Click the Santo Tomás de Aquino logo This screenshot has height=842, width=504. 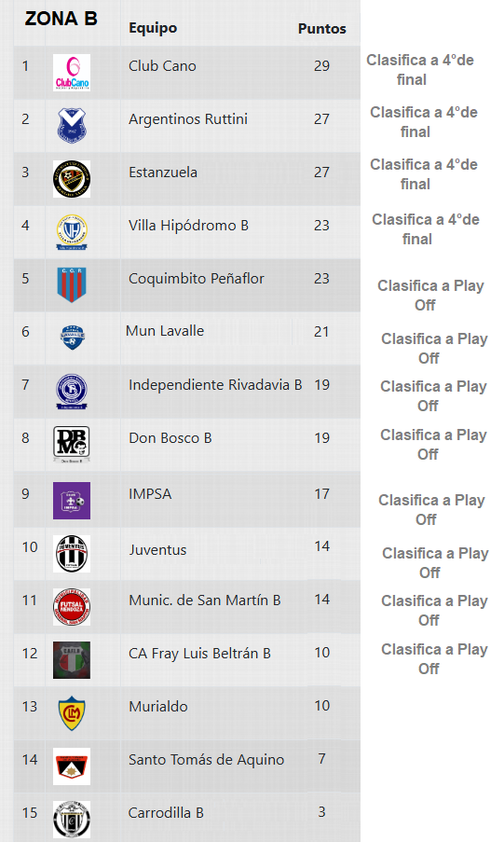click(72, 766)
